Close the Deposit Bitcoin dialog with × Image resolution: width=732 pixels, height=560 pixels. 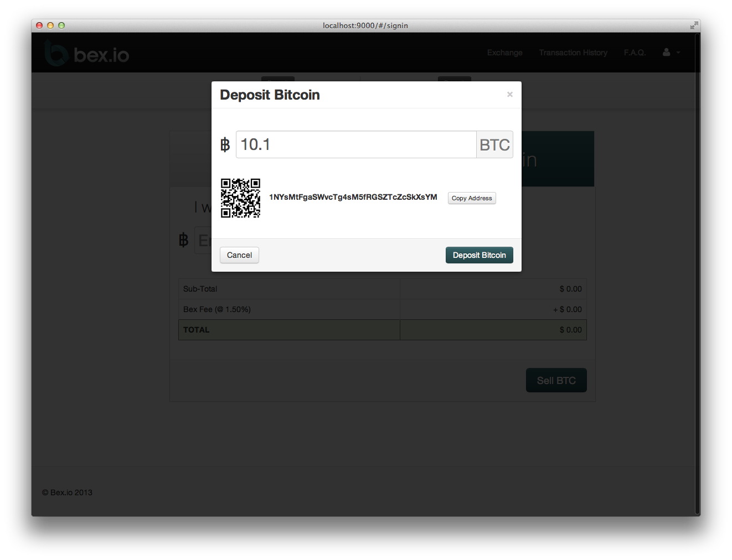509,95
